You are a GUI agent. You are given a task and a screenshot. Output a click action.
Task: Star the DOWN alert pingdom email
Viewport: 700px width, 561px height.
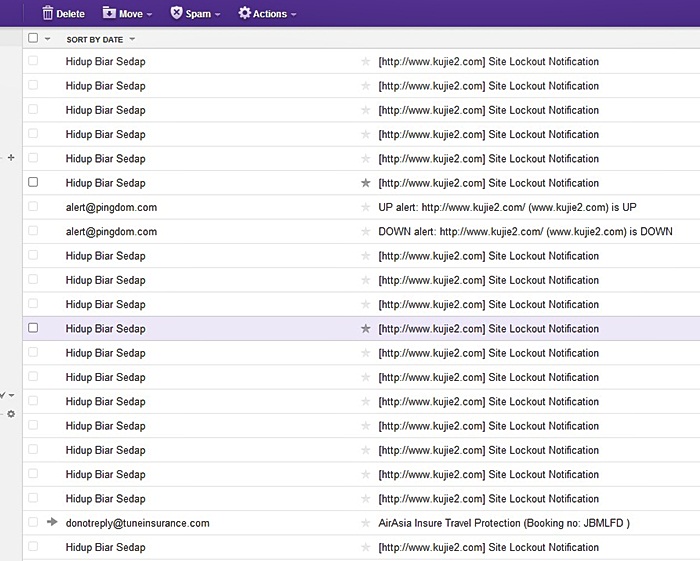(365, 232)
